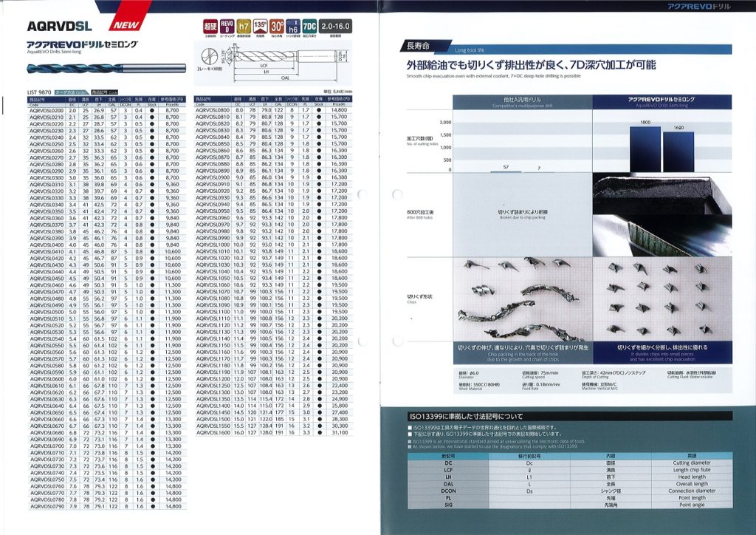Click the 'AquaREVO Drills Semi-long' subtitle on left page

[54, 52]
